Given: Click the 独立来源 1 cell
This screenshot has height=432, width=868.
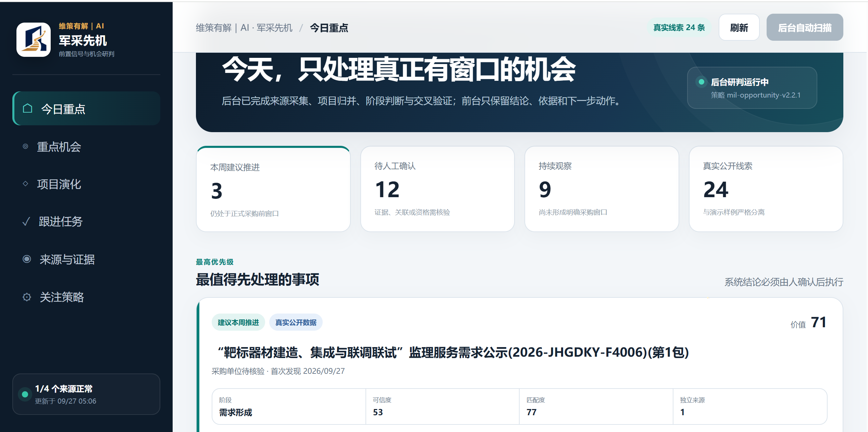Looking at the screenshot, I should [x=750, y=406].
